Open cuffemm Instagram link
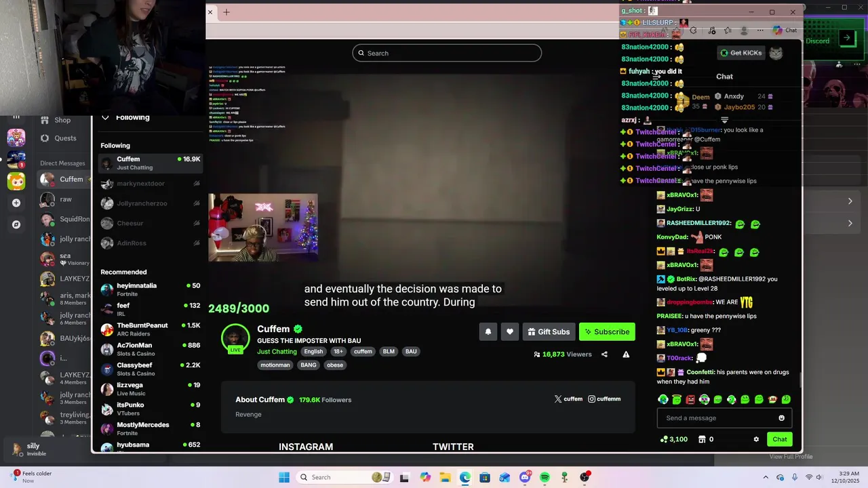Viewport: 868px width, 488px height. pyautogui.click(x=604, y=399)
